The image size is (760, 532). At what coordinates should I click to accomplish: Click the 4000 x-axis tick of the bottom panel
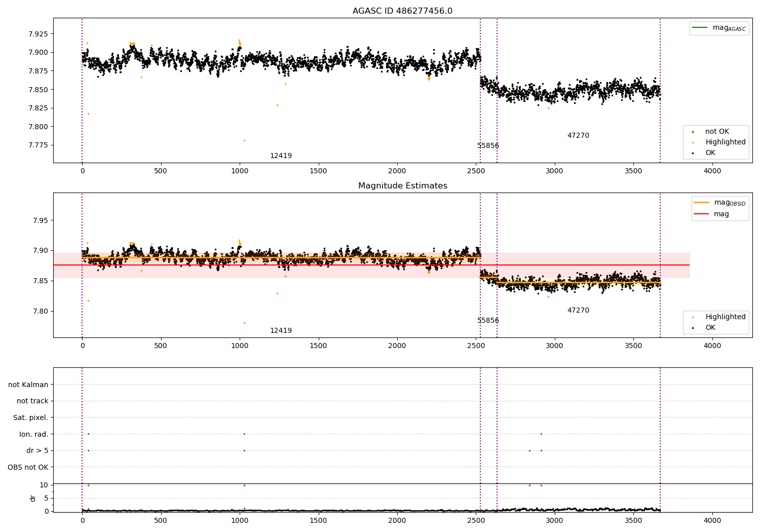[712, 520]
